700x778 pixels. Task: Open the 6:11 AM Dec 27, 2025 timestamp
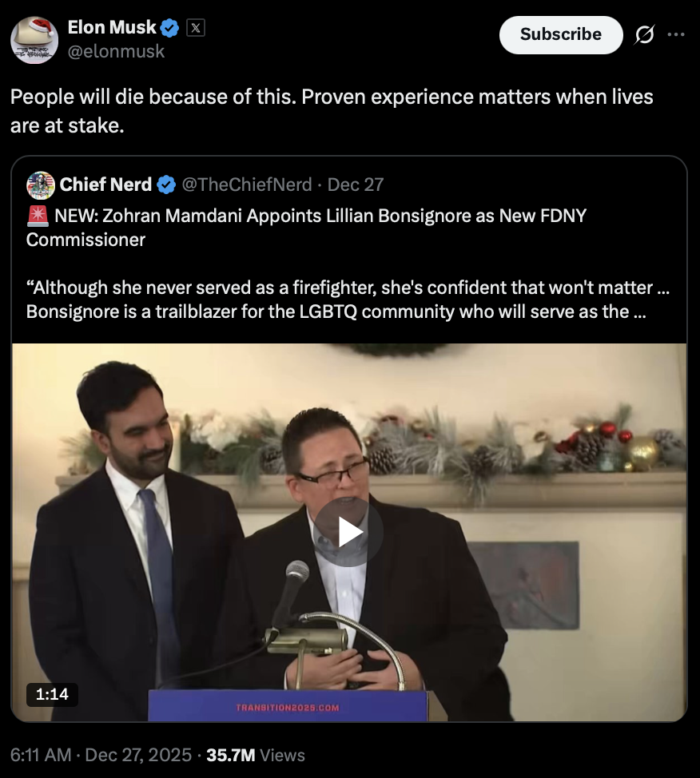tap(101, 755)
